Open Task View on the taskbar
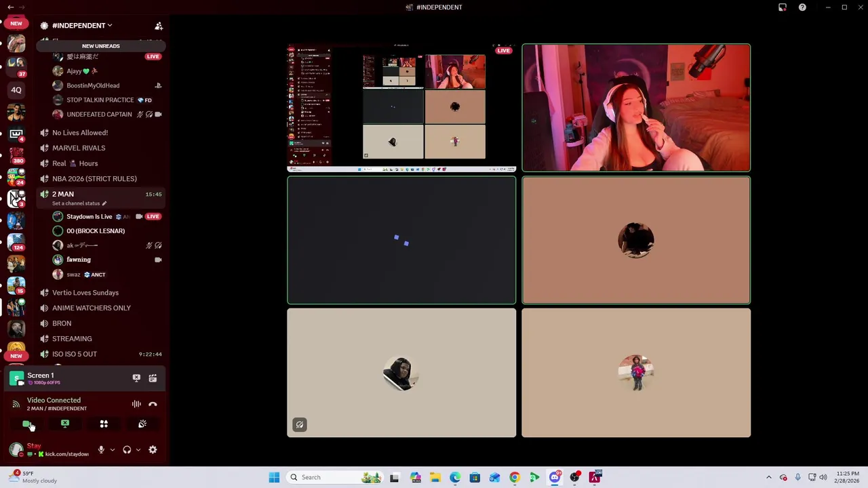This screenshot has width=868, height=488. pyautogui.click(x=395, y=477)
